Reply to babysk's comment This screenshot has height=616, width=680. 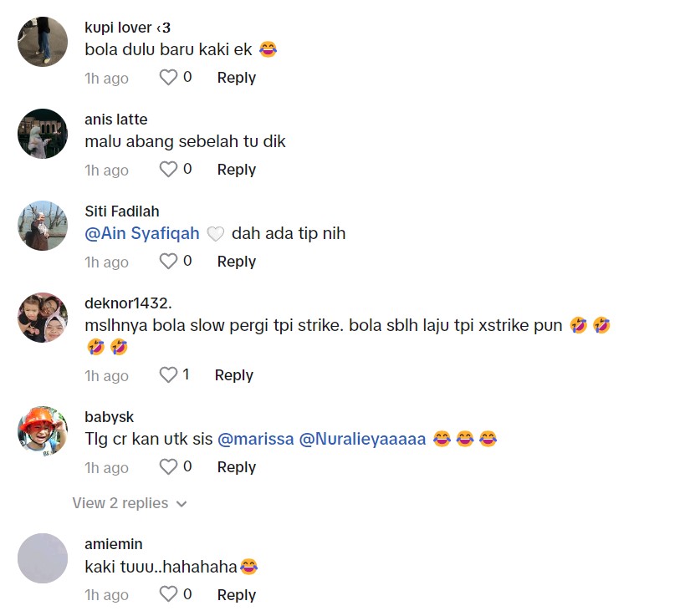[x=236, y=467]
